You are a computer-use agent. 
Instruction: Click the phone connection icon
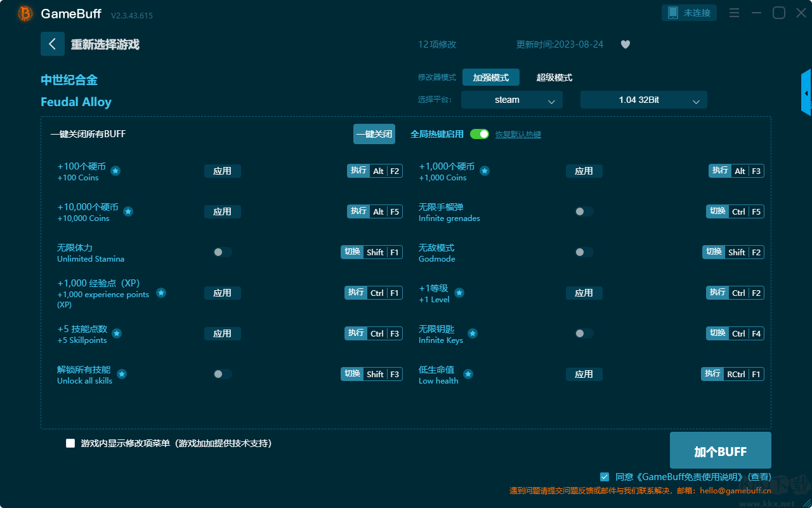[x=673, y=13]
